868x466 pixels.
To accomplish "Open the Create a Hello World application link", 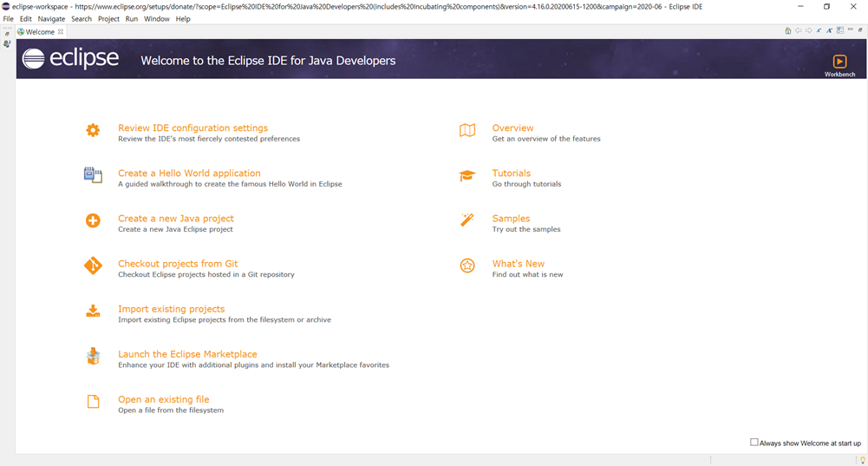I will coord(189,174).
